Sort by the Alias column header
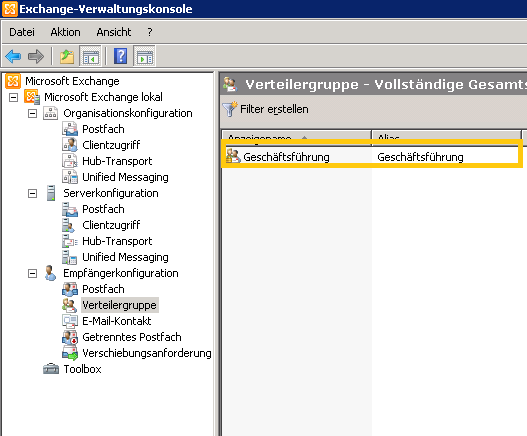The width and height of the screenshot is (527, 436). tap(447, 137)
